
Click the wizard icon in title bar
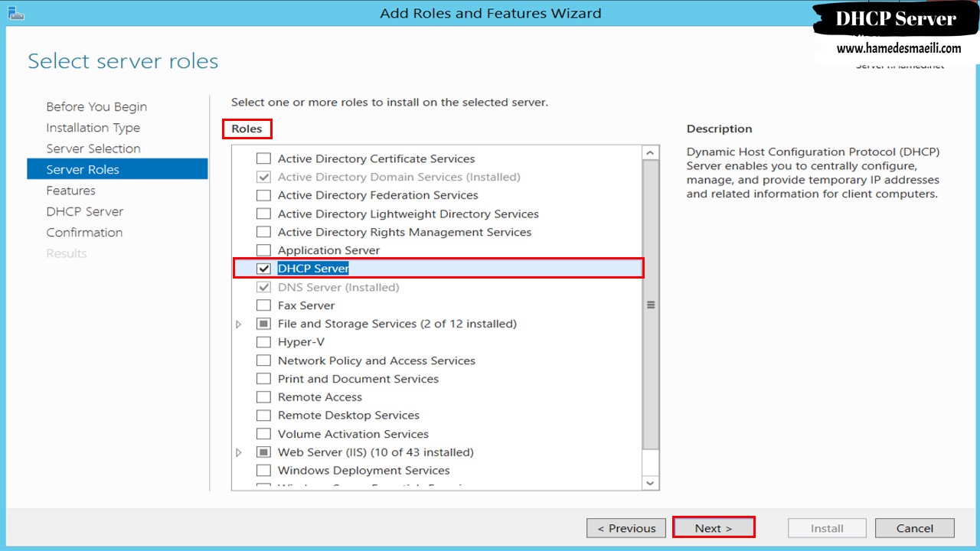pyautogui.click(x=15, y=13)
